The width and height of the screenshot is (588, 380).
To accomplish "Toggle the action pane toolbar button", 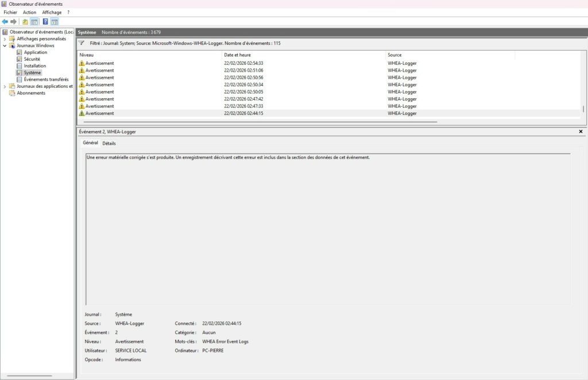I will pos(55,22).
